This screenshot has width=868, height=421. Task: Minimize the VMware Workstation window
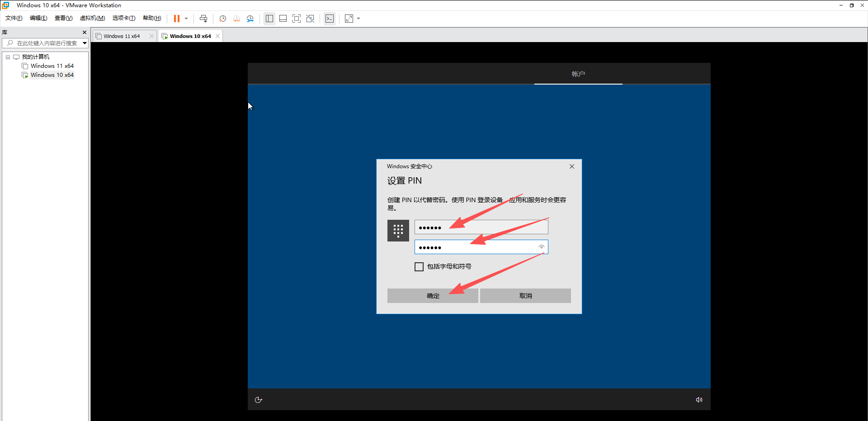click(841, 5)
